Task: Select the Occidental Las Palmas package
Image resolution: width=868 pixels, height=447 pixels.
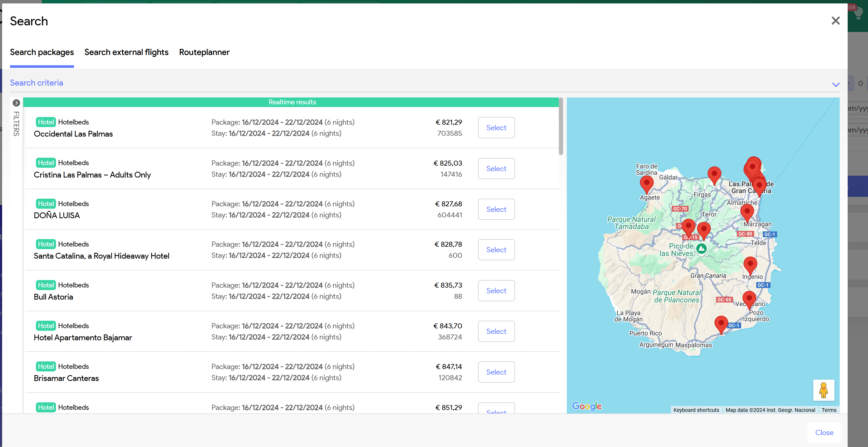Action: point(496,128)
